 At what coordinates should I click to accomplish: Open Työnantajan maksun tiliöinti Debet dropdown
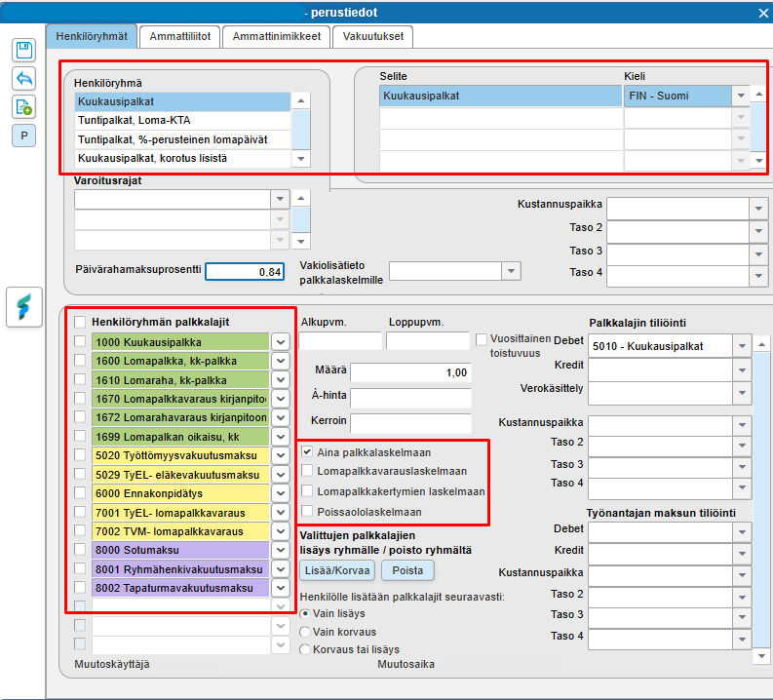(x=742, y=532)
